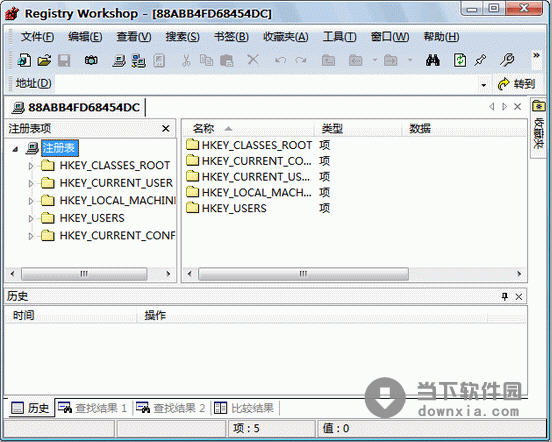Close the 注册表项 tree panel

click(x=166, y=128)
